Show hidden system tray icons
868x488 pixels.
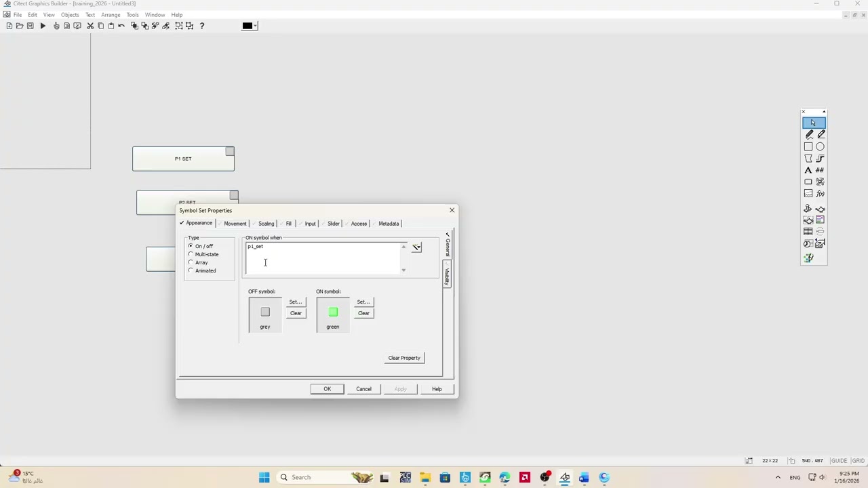tap(778, 477)
